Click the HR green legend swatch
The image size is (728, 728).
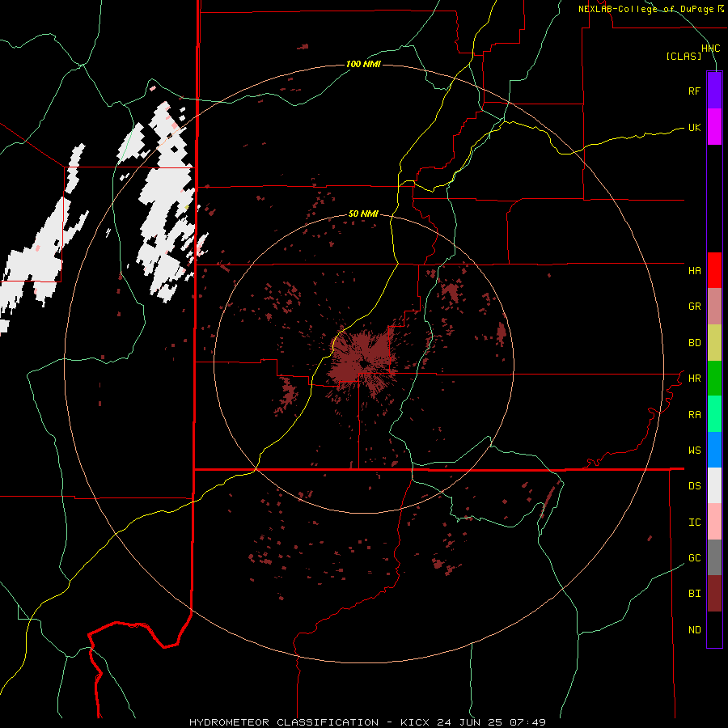(x=714, y=379)
